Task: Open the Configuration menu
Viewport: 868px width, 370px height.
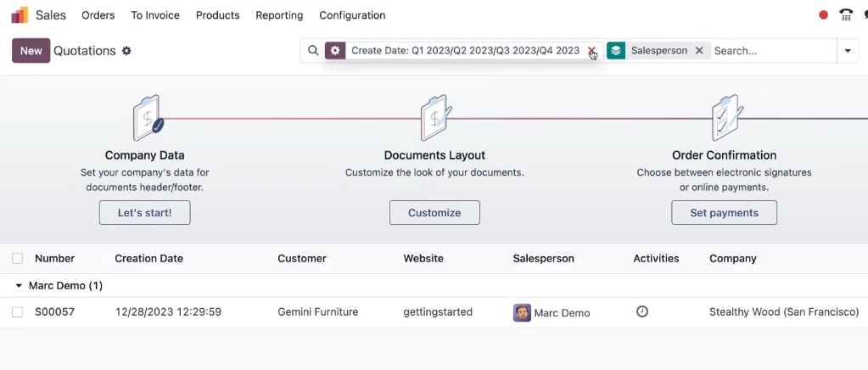Action: point(352,15)
